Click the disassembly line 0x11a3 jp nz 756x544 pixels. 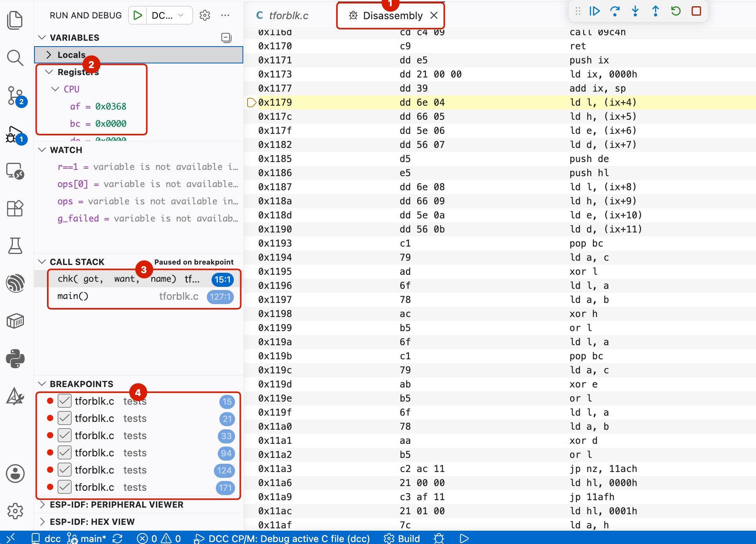click(500, 469)
